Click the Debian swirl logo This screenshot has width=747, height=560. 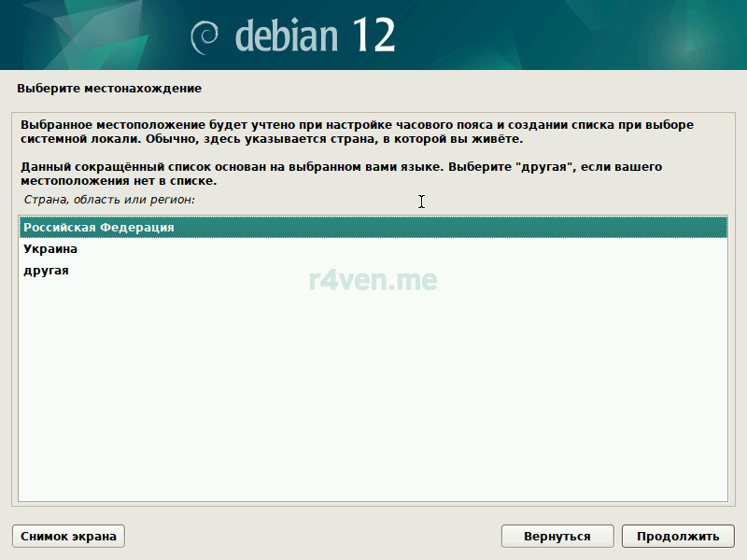click(204, 37)
